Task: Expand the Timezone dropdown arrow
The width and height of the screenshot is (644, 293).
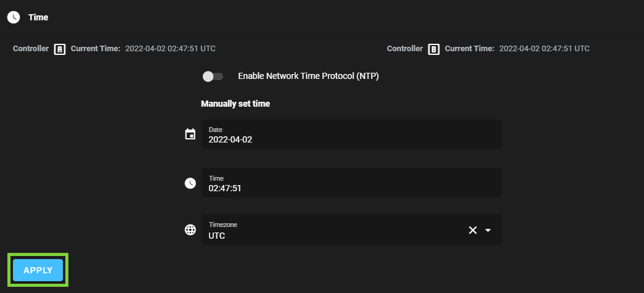Action: [488, 230]
